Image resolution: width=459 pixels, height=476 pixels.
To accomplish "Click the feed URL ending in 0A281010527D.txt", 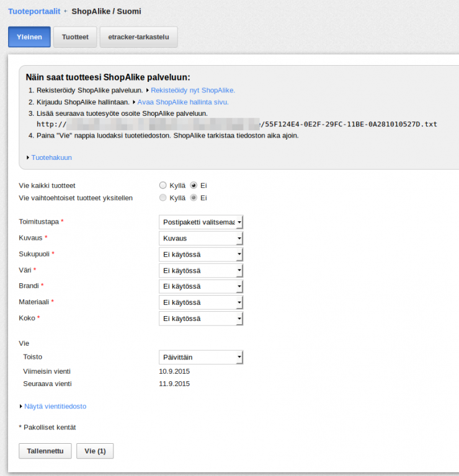I will coord(237,124).
